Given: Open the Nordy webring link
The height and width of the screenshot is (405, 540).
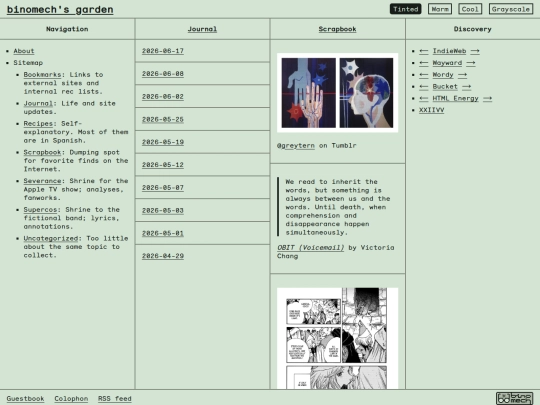Looking at the screenshot, I should coord(443,75).
